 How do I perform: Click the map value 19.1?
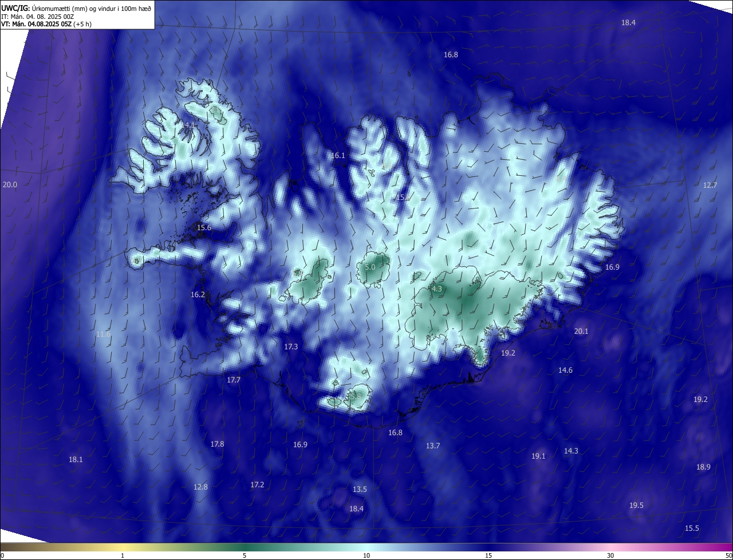click(x=538, y=456)
